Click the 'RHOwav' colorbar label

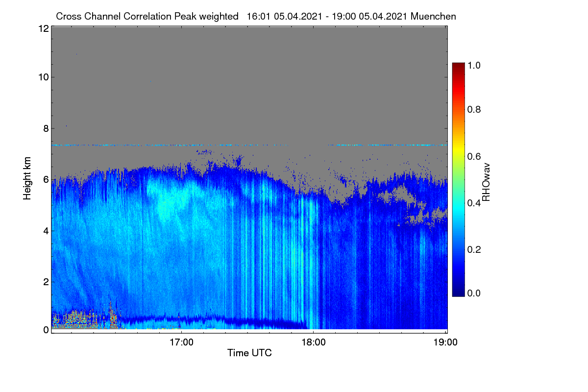coord(486,182)
